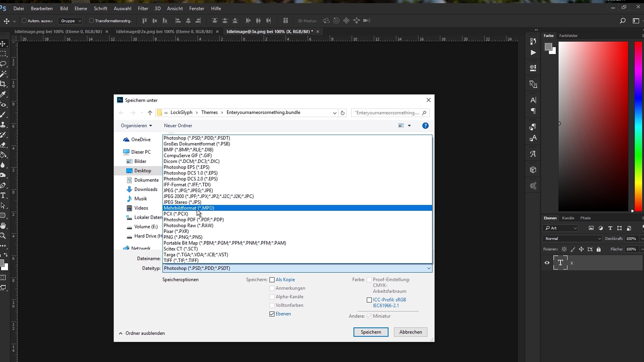Switch to the Kanäle tab
Screen dimensions: 644x362
coord(568,218)
